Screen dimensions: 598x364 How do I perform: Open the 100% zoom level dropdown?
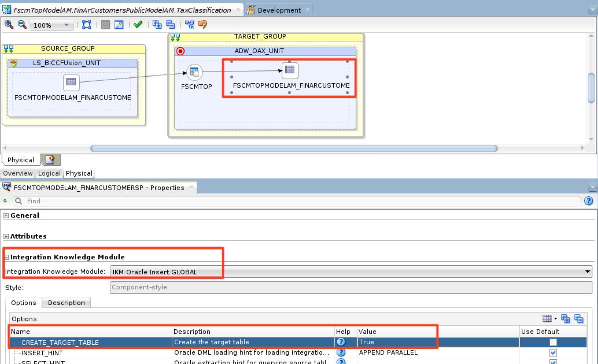66,25
